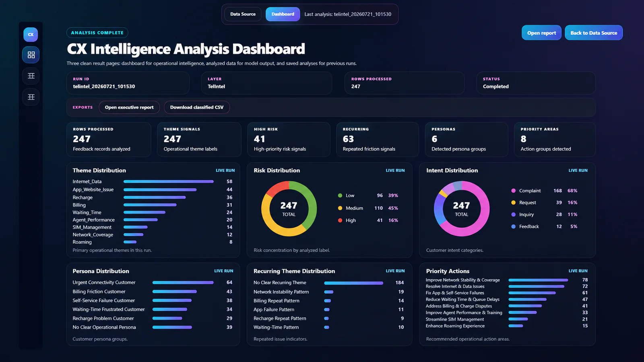Viewport: 644px width, 362px height.
Task: Click Back to Data Source button
Action: tap(594, 33)
